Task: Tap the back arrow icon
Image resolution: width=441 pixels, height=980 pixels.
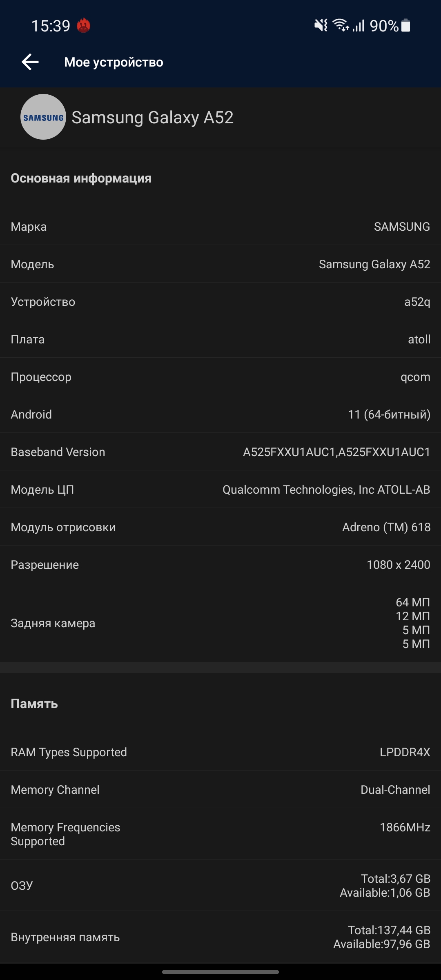Action: coord(30,62)
